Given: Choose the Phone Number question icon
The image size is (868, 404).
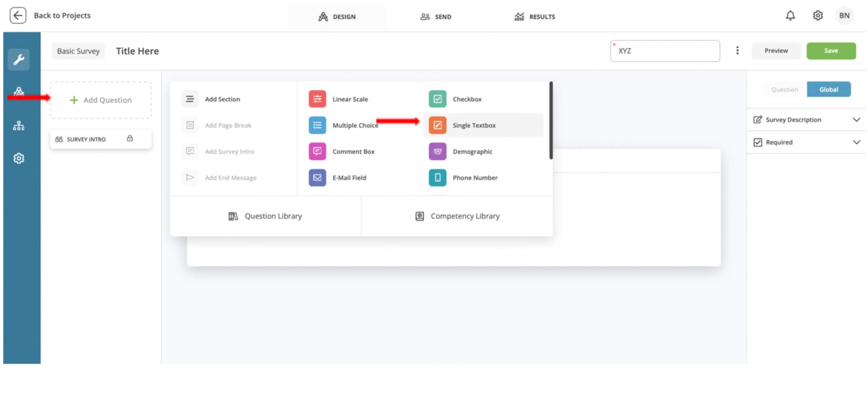Looking at the screenshot, I should coord(437,178).
